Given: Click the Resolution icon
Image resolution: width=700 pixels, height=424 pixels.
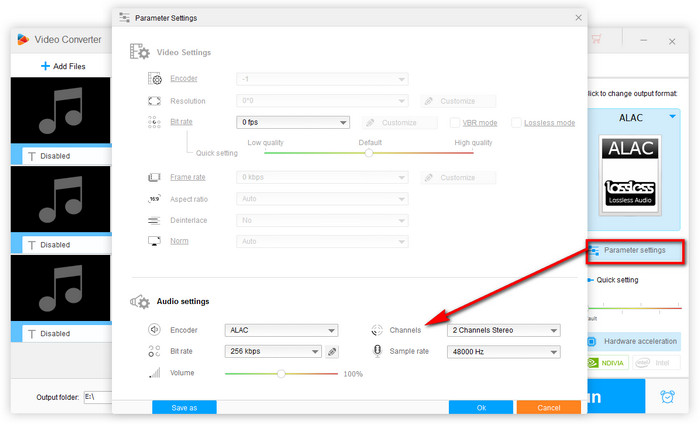Looking at the screenshot, I should [154, 101].
